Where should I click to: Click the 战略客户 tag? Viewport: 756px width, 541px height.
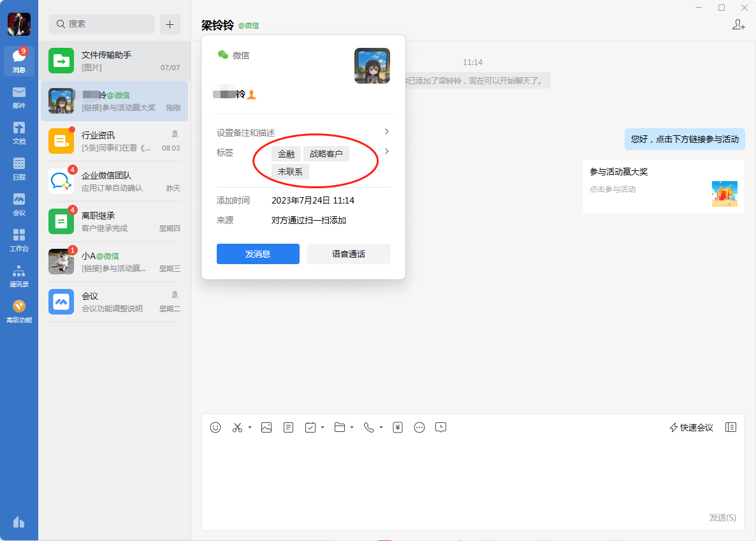pyautogui.click(x=326, y=154)
